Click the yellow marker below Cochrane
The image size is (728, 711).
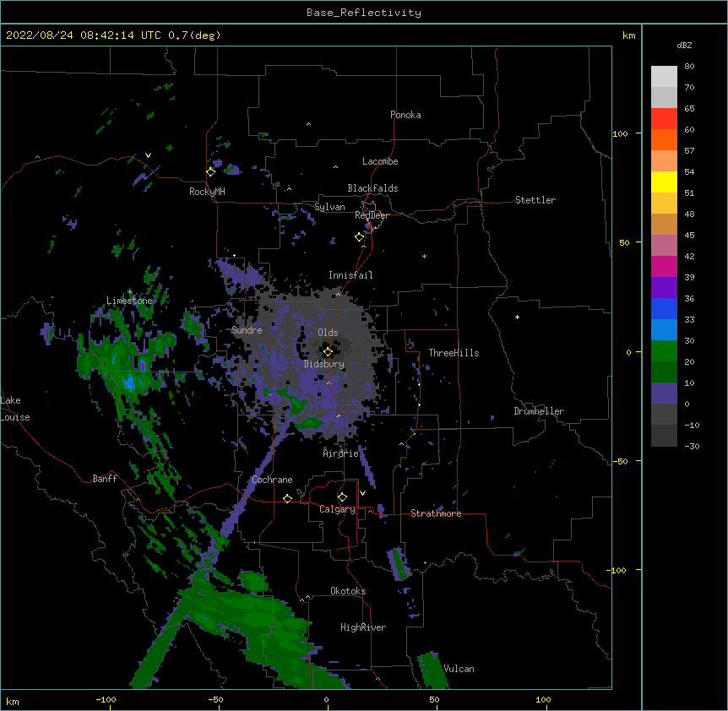(287, 498)
